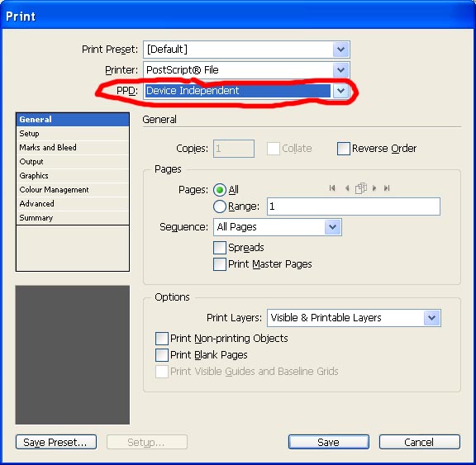The width and height of the screenshot is (476, 465).
Task: Open the Colour Management panel
Action: coord(73,190)
